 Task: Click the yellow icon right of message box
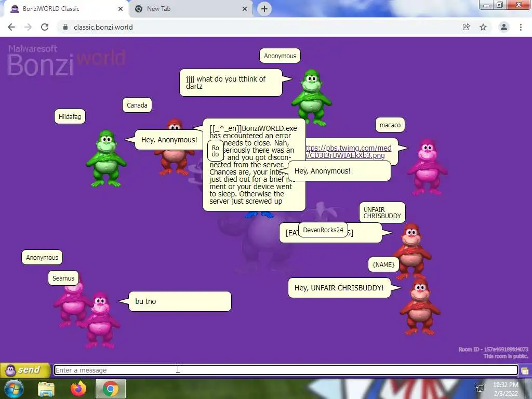coord(525,370)
